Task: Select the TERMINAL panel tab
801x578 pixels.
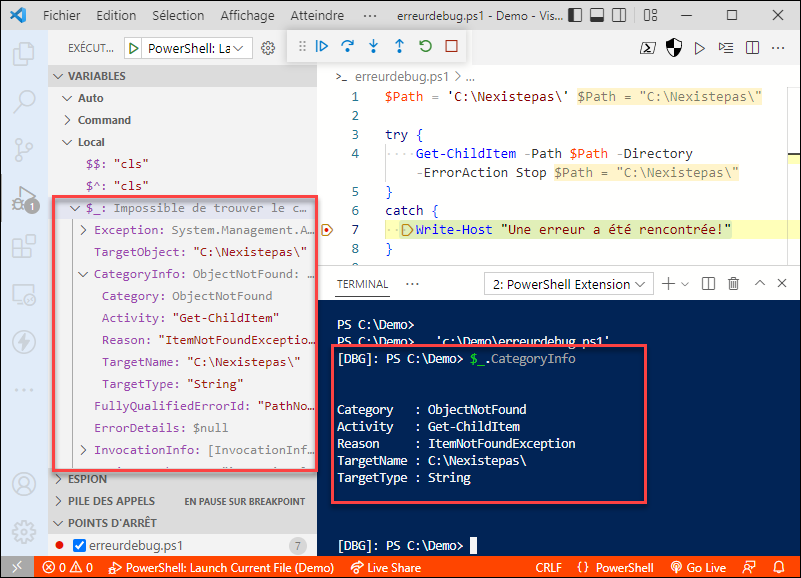Action: click(362, 284)
